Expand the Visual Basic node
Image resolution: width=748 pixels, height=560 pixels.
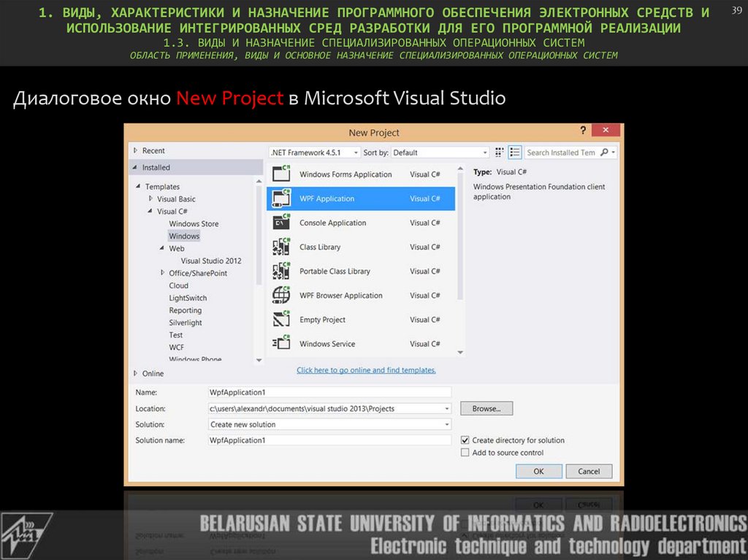click(x=150, y=199)
